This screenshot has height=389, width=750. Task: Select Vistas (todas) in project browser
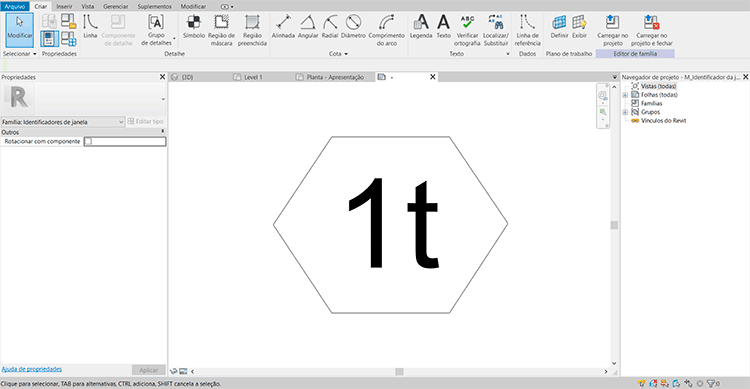click(659, 86)
